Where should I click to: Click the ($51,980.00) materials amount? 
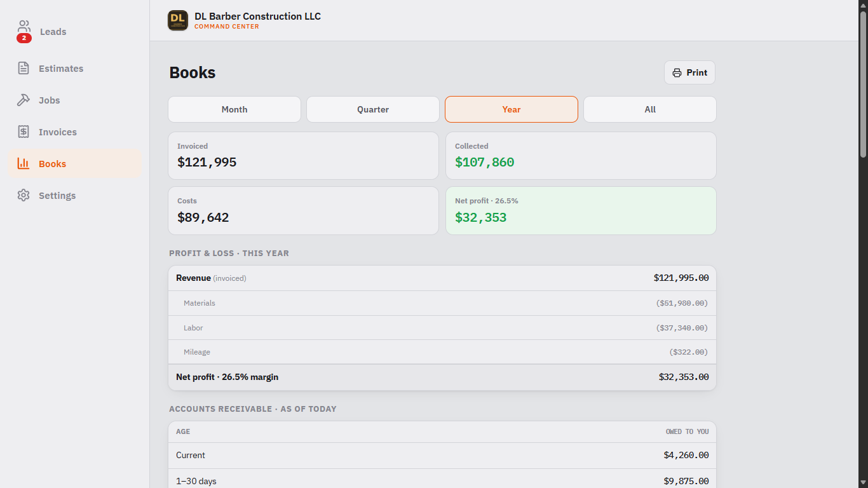tap(682, 303)
